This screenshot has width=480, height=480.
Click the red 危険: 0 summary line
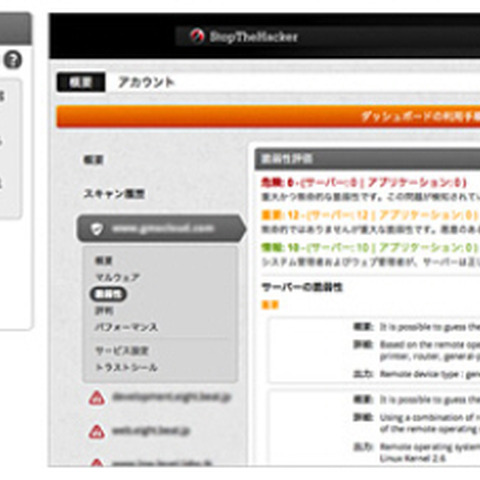[x=363, y=182]
